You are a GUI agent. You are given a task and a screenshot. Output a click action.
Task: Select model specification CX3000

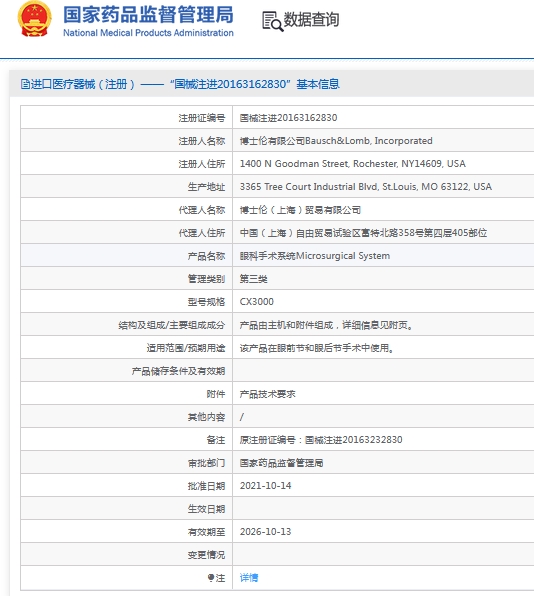257,302
